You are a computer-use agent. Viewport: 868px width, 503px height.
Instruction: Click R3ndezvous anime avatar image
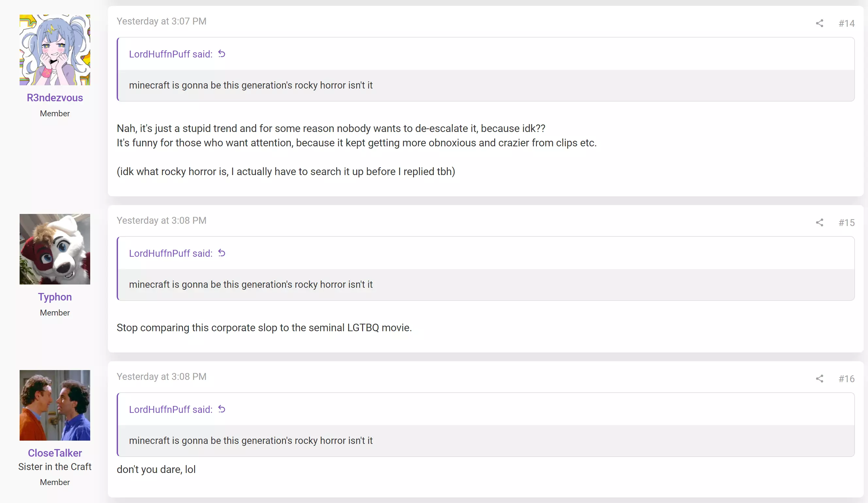click(55, 50)
